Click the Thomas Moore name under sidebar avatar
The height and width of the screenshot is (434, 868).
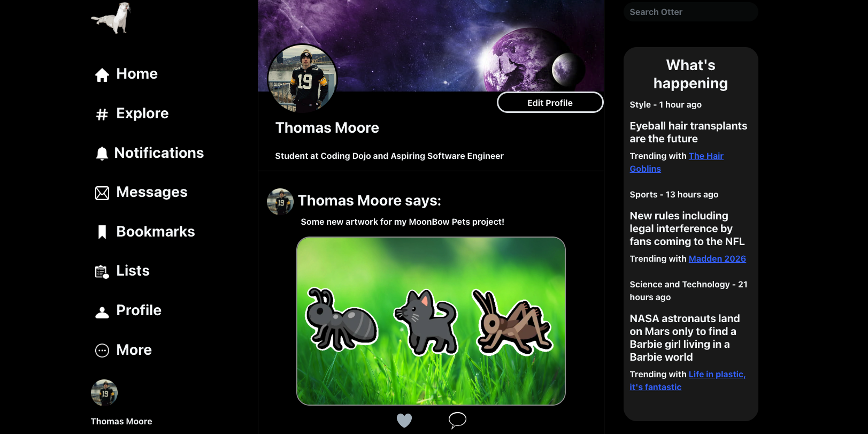click(x=121, y=422)
